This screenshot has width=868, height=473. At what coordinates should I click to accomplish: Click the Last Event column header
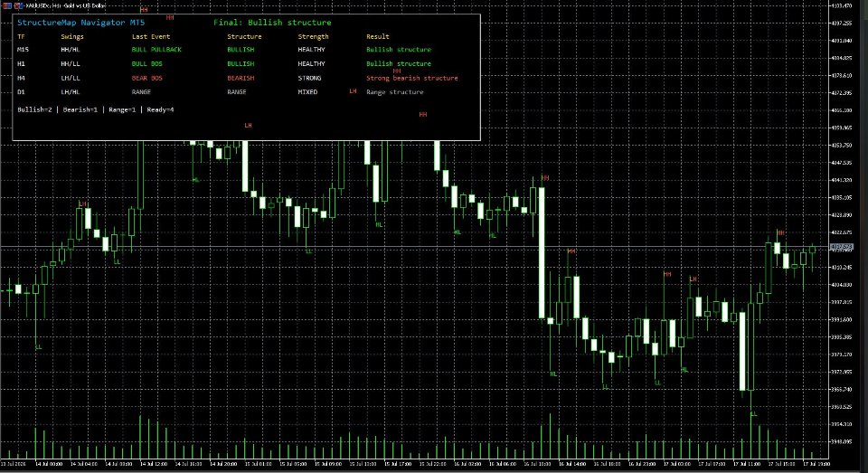coord(151,36)
